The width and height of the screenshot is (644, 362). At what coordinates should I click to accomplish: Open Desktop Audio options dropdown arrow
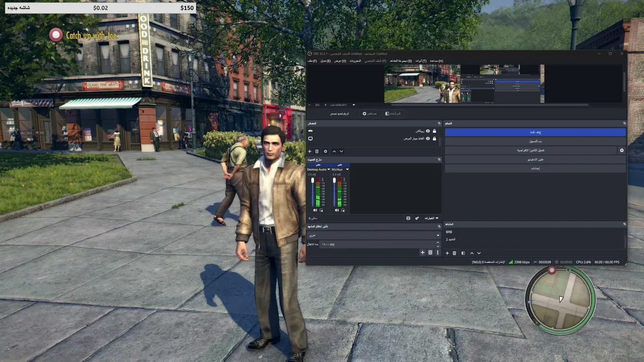(x=329, y=169)
